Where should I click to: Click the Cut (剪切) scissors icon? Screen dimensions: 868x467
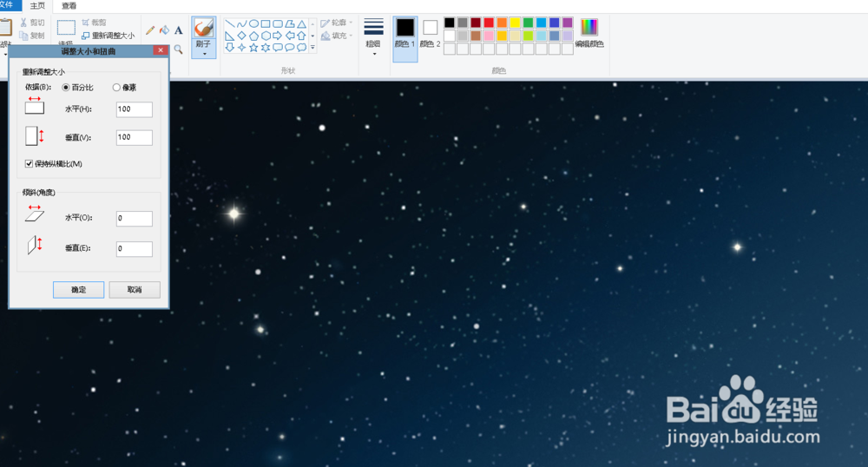click(23, 23)
